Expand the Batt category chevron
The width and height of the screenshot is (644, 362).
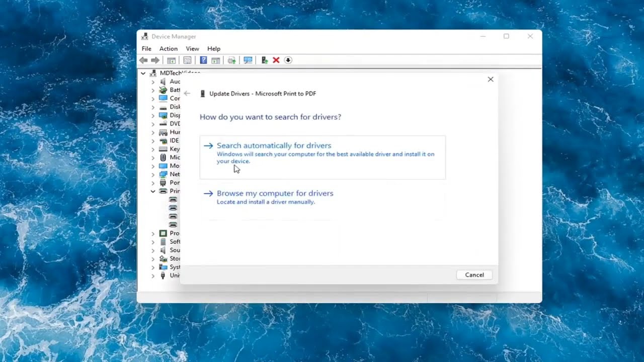153,90
